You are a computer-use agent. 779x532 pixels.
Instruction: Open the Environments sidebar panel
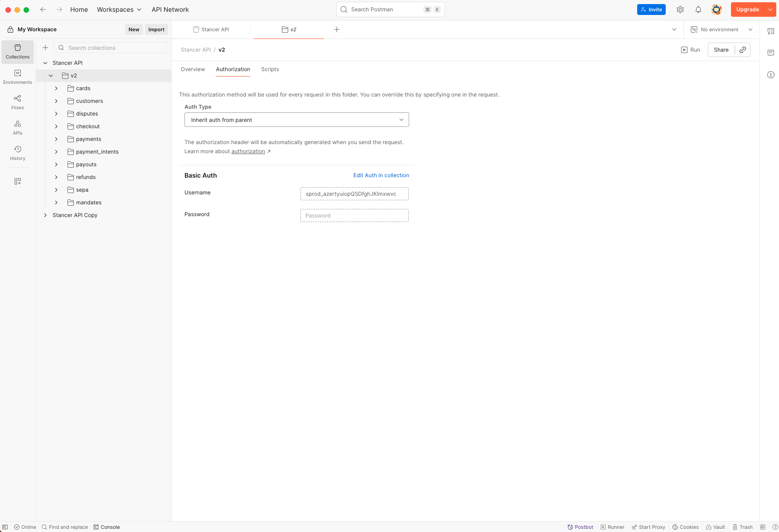pos(18,77)
